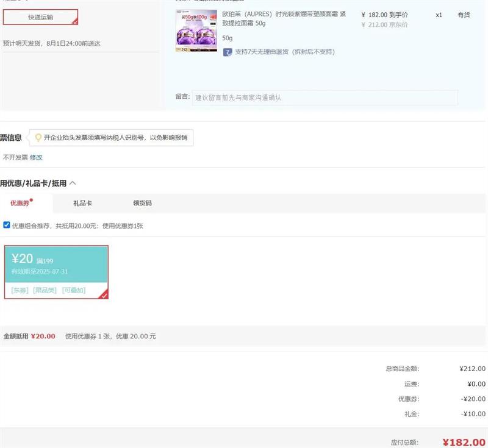The width and height of the screenshot is (488, 448).
Task: Uncheck the 优惠组合推荐 checkbox
Action: 7,225
